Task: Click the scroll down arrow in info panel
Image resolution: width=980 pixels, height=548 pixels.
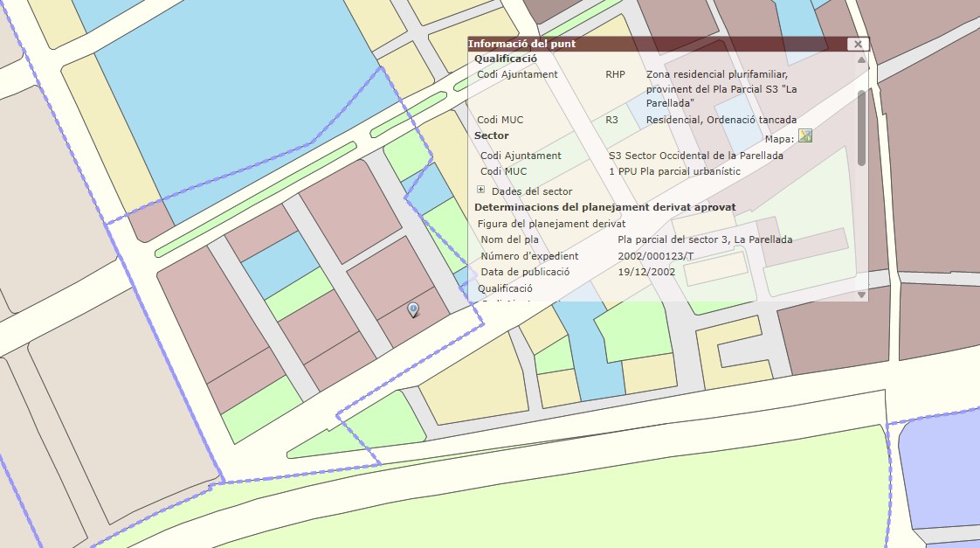Action: click(861, 295)
